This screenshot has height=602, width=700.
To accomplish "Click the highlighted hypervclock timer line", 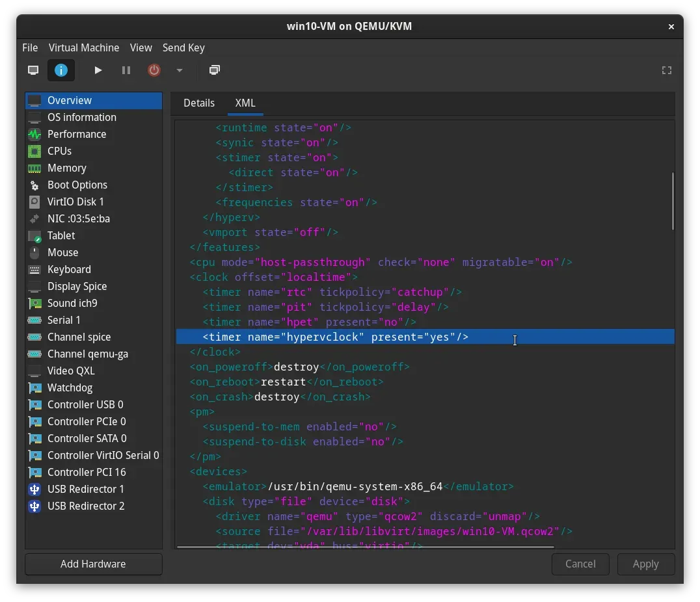I will (x=425, y=337).
